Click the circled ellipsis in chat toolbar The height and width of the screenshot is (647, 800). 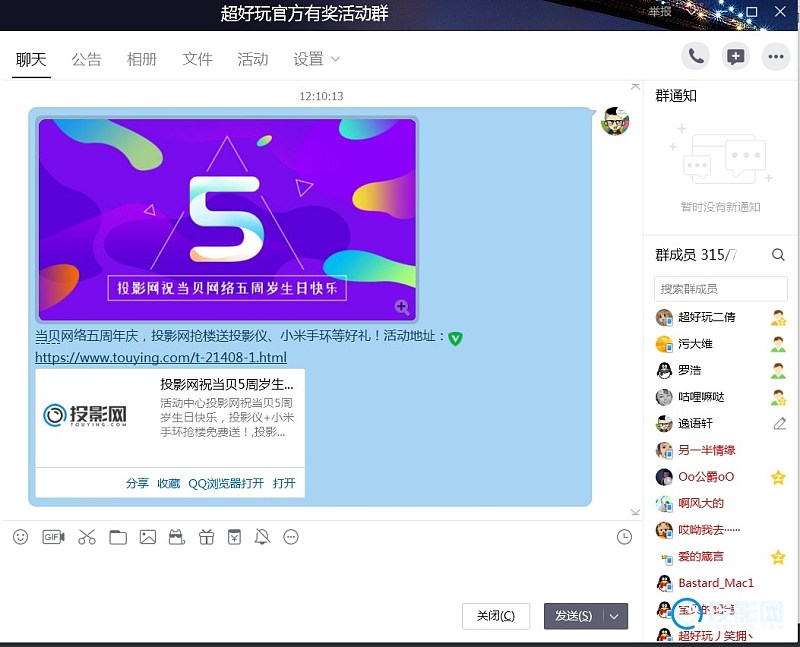291,537
